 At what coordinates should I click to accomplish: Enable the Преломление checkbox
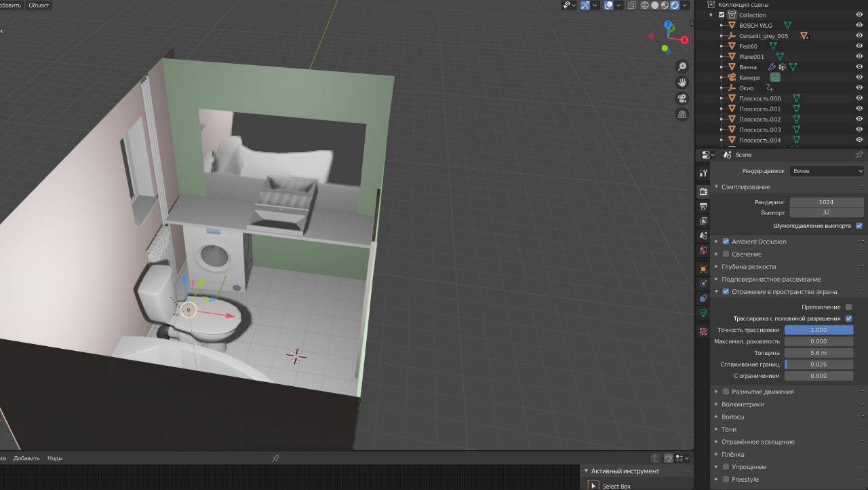tap(848, 307)
